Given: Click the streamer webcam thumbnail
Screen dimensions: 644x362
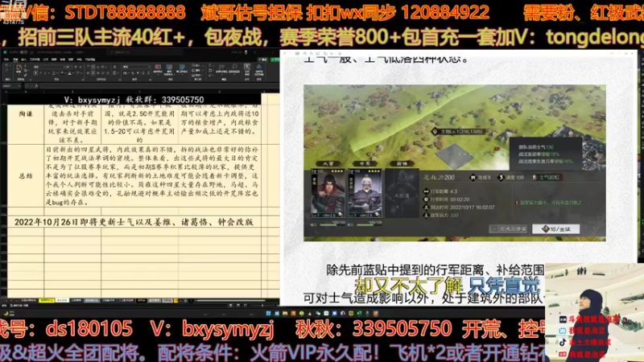Looking at the screenshot, I should 594,312.
